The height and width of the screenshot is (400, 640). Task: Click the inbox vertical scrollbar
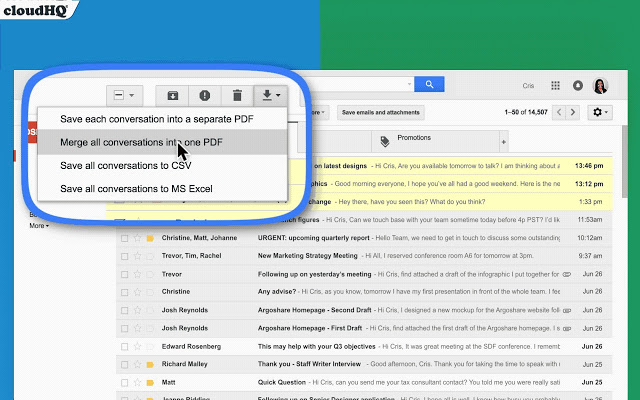coord(624,162)
